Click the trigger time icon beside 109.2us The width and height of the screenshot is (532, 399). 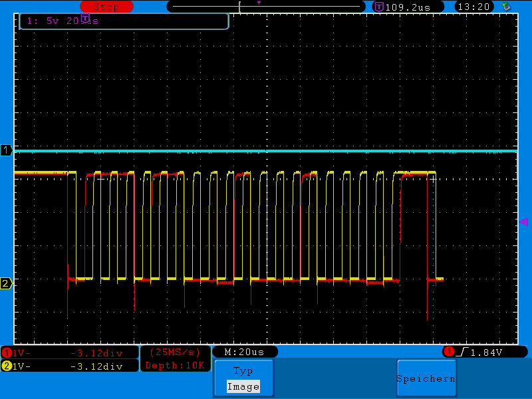(379, 7)
